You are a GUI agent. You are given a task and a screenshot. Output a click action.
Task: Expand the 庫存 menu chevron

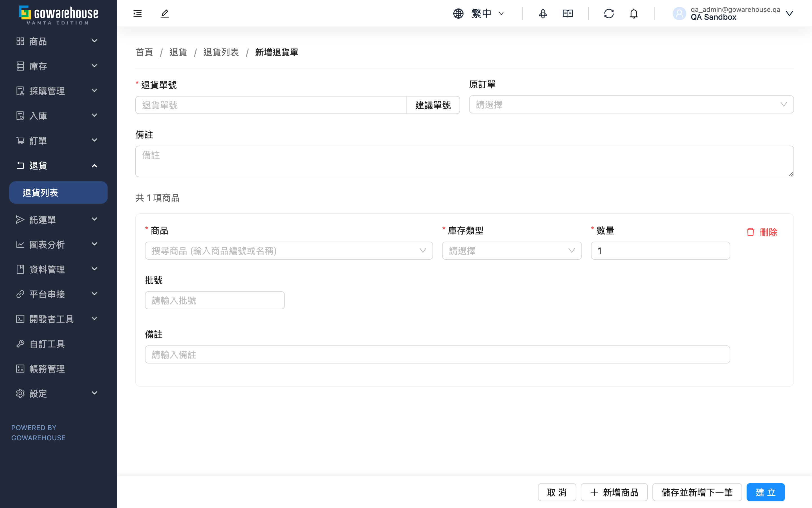(x=94, y=66)
